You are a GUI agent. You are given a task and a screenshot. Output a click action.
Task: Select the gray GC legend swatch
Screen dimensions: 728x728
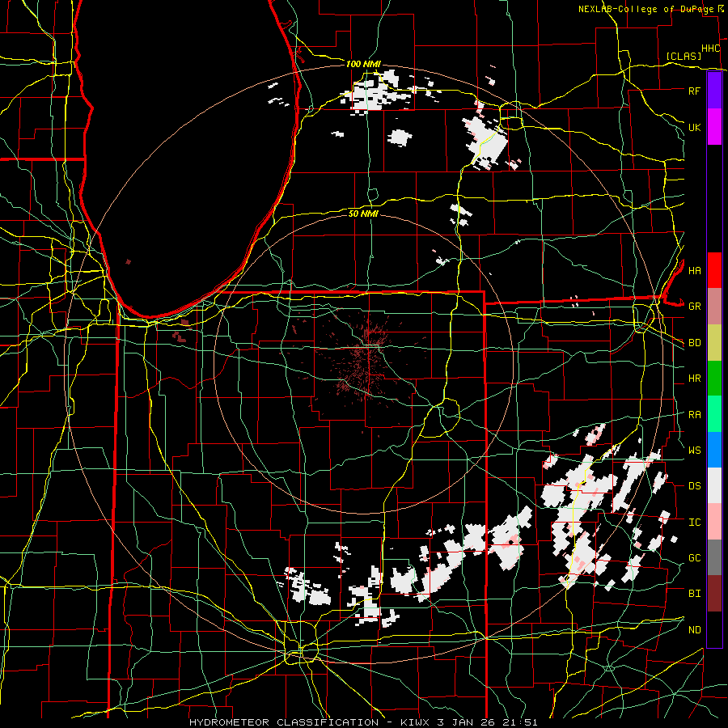(x=714, y=557)
